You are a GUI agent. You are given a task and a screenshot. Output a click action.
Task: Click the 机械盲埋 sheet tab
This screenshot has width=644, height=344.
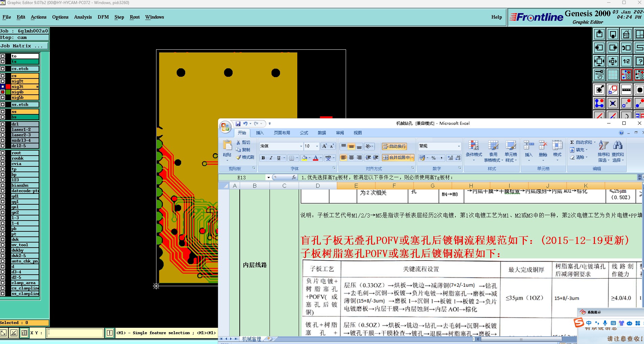point(252,339)
